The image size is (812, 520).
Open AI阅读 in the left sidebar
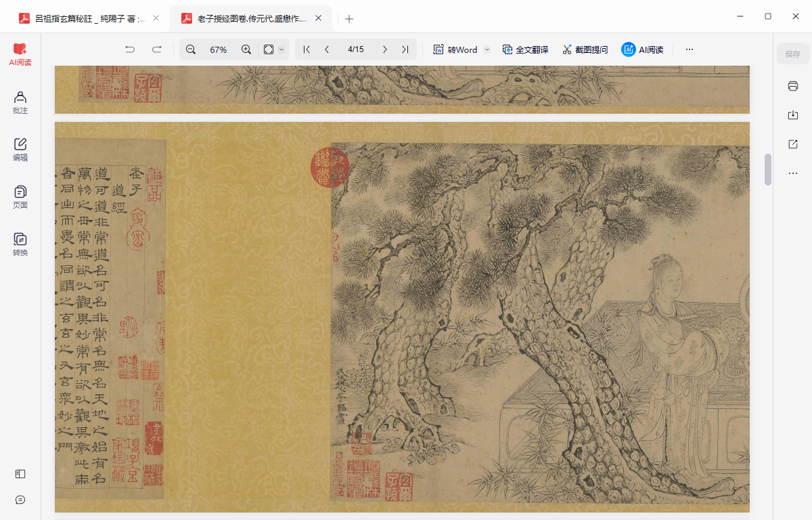coord(20,55)
